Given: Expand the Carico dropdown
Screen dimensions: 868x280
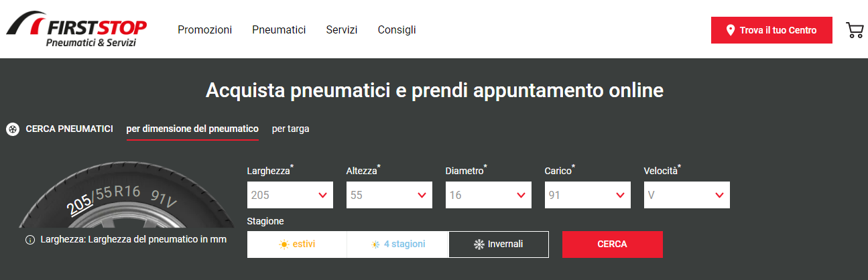Looking at the screenshot, I should [x=587, y=195].
